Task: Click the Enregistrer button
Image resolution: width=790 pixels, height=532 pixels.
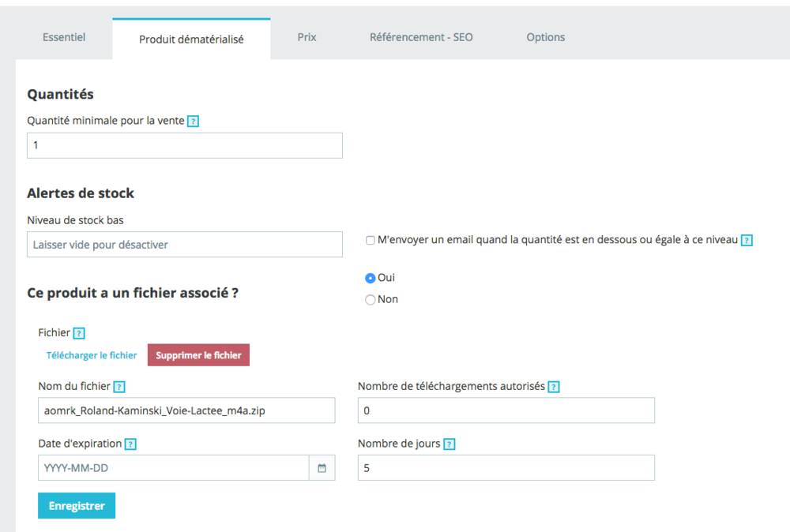Action: point(76,505)
